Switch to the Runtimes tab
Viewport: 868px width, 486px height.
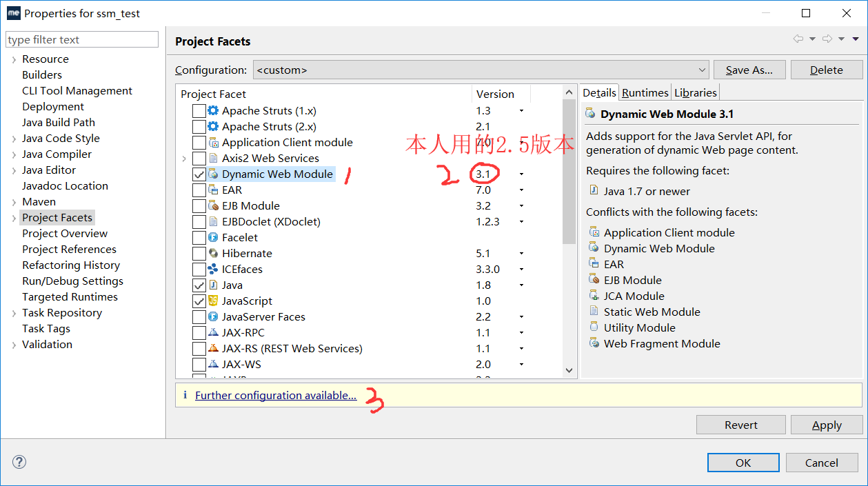[645, 92]
